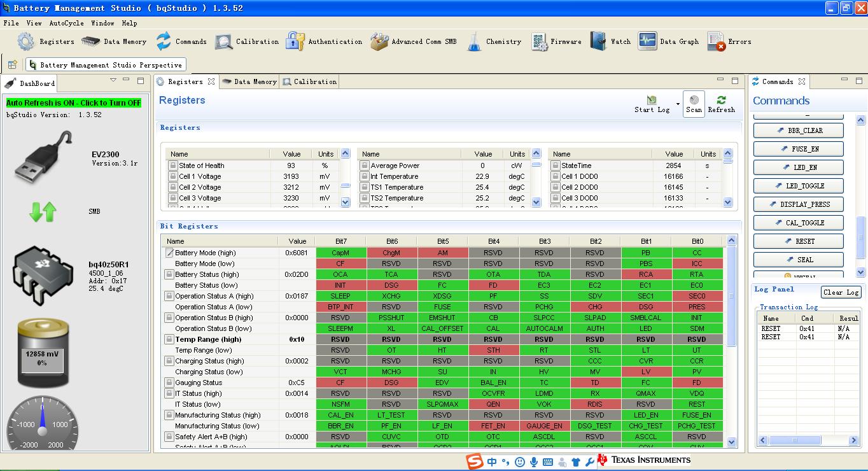
Task: Toggle lock icon for Int Temperature
Action: [x=365, y=176]
